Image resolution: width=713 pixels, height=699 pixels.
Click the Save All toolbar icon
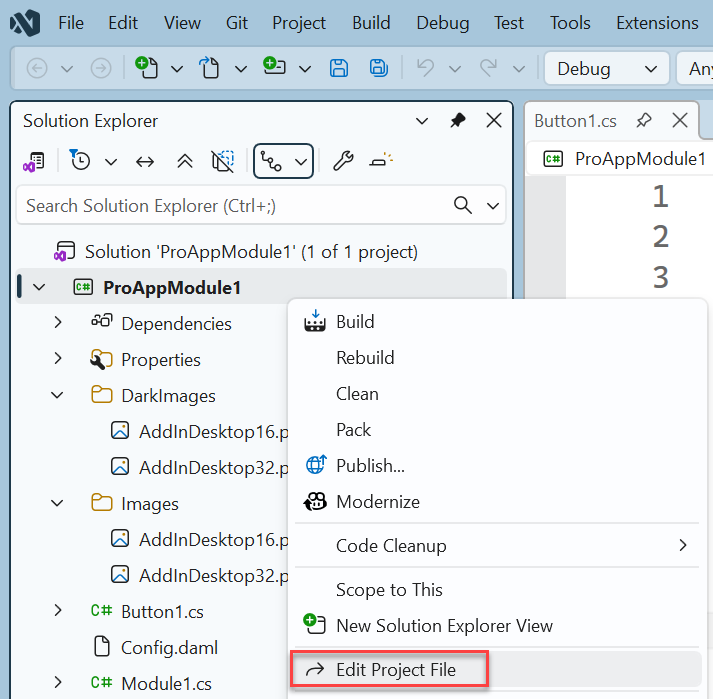pyautogui.click(x=378, y=68)
